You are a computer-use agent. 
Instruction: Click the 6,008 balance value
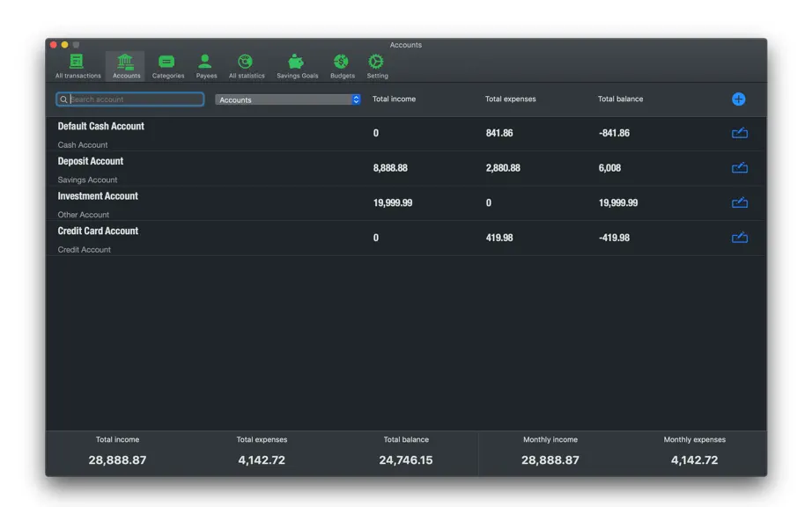[609, 168]
